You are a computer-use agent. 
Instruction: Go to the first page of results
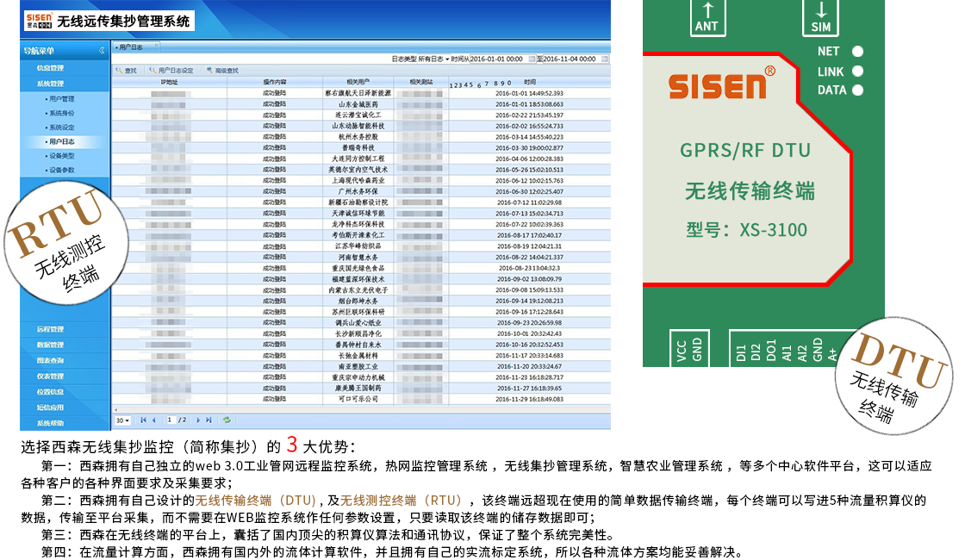point(143,420)
